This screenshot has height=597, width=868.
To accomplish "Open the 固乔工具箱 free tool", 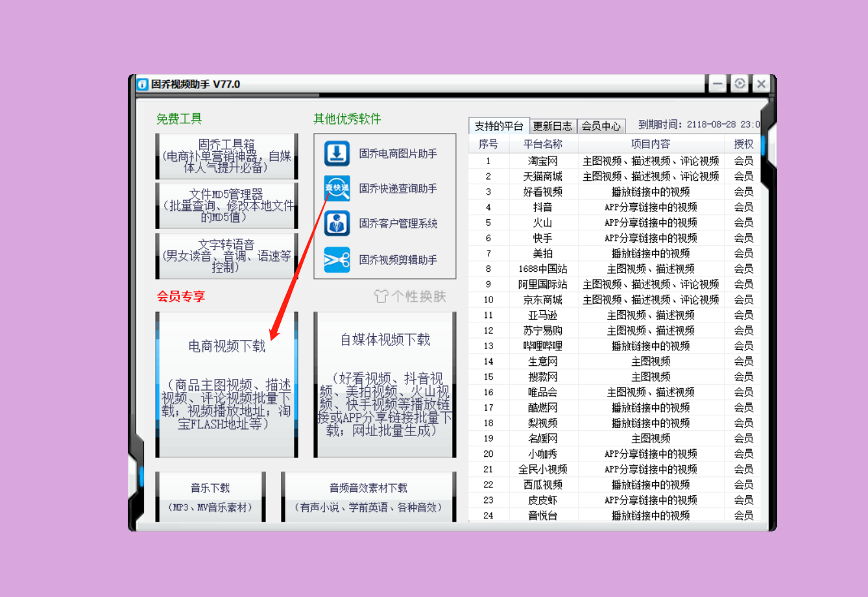I will [x=227, y=156].
